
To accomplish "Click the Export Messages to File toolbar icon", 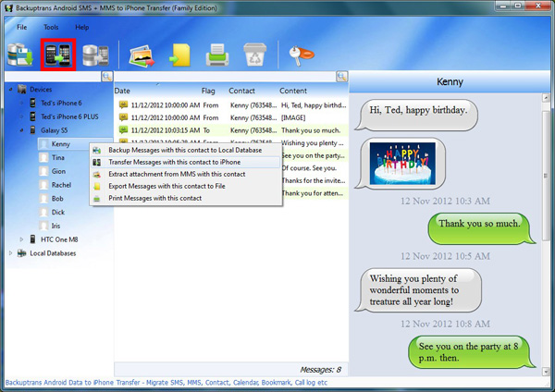I will click(x=179, y=55).
